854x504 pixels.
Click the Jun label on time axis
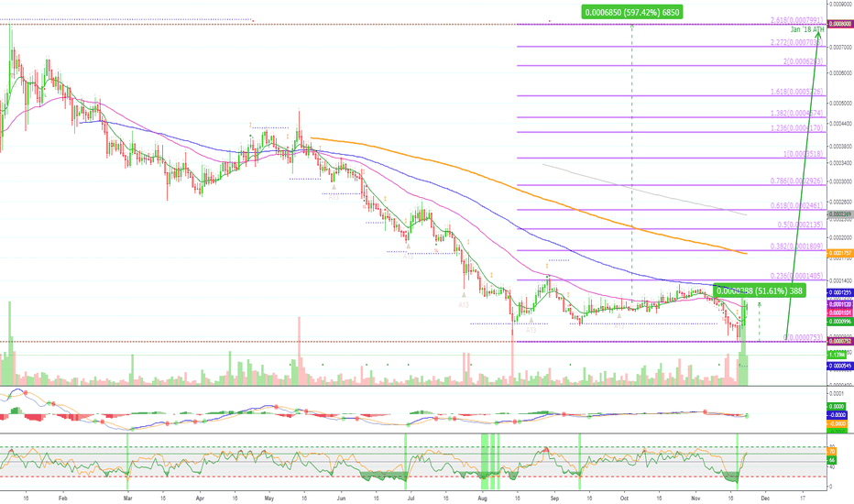pos(342,498)
